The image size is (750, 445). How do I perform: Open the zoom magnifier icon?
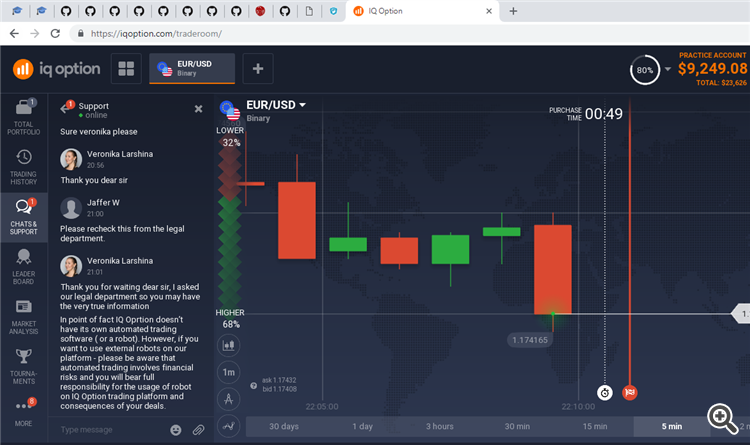(722, 418)
